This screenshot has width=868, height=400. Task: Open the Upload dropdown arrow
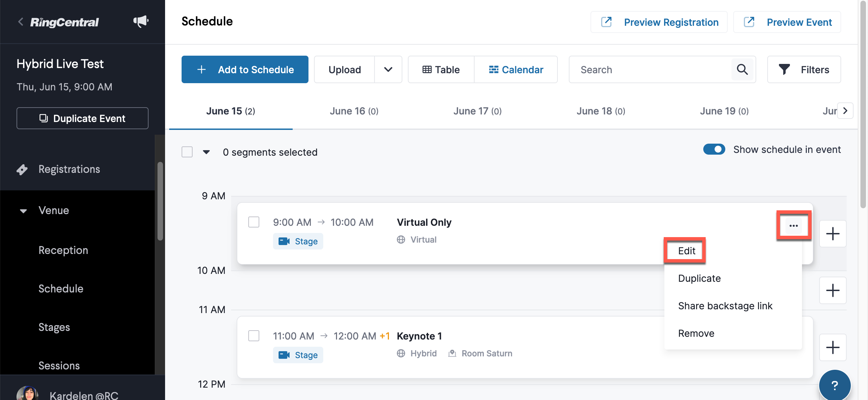pyautogui.click(x=388, y=70)
